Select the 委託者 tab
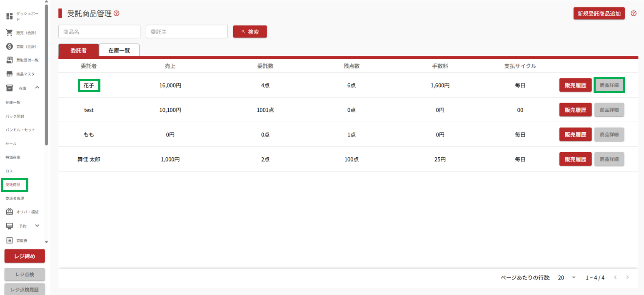This screenshot has width=644, height=295. point(78,50)
